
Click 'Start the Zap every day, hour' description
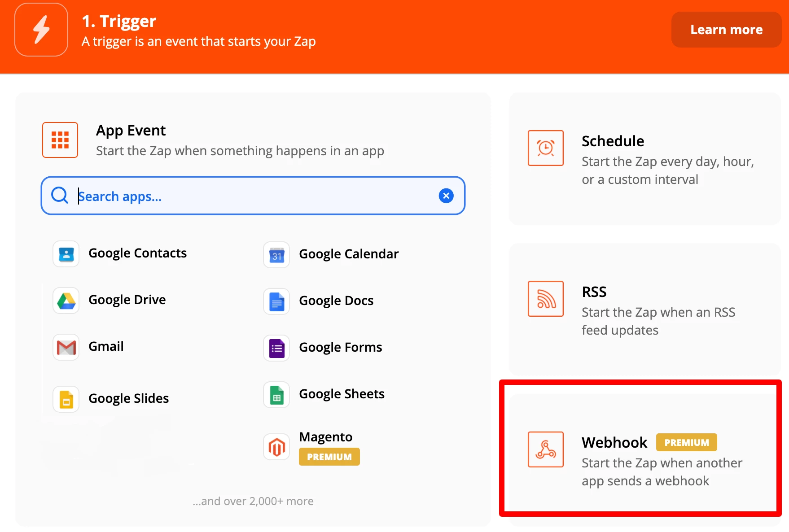tap(668, 170)
